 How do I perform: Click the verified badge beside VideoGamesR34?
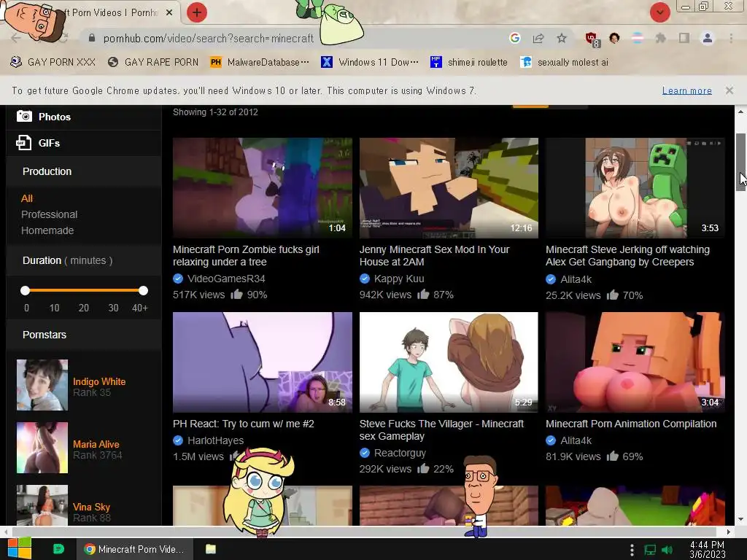point(178,279)
